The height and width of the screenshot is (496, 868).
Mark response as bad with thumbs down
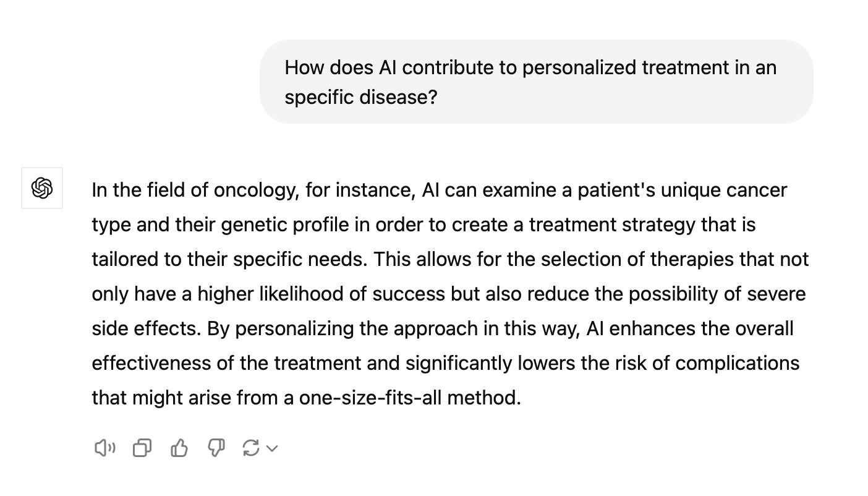216,448
